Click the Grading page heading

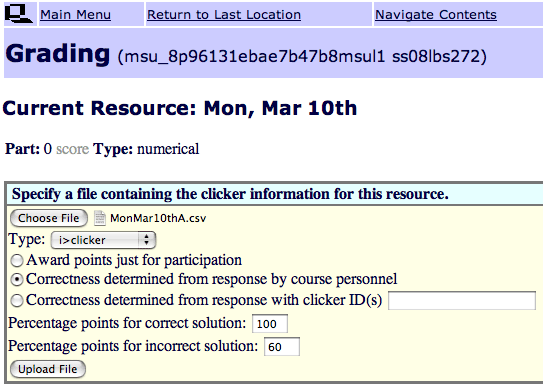(x=58, y=54)
